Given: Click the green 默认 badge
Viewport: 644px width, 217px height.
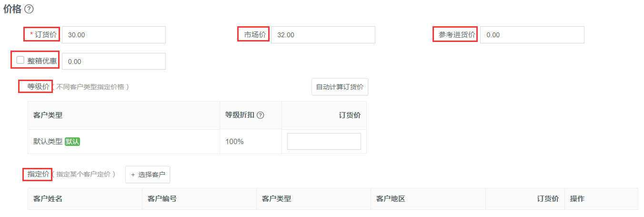Looking at the screenshot, I should pyautogui.click(x=72, y=142).
